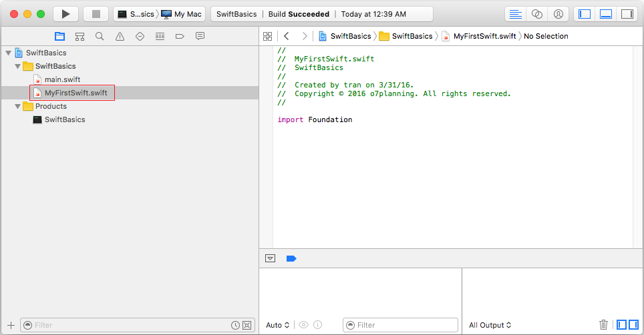Open the Symbol navigator tab
Image resolution: width=644 pixels, height=335 pixels.
pos(79,37)
